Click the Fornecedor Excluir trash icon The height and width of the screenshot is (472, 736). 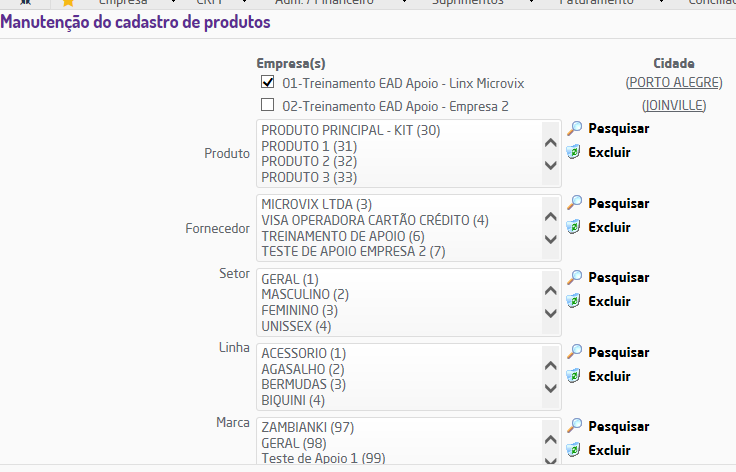574,227
